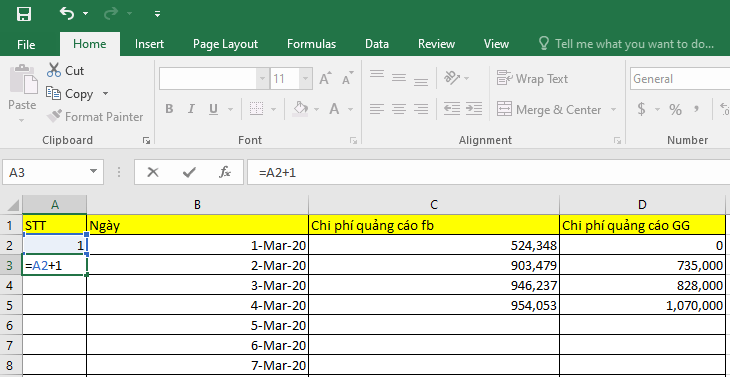Click the Fill Color bucket icon
Screen dimensions: 730x377
[300, 109]
